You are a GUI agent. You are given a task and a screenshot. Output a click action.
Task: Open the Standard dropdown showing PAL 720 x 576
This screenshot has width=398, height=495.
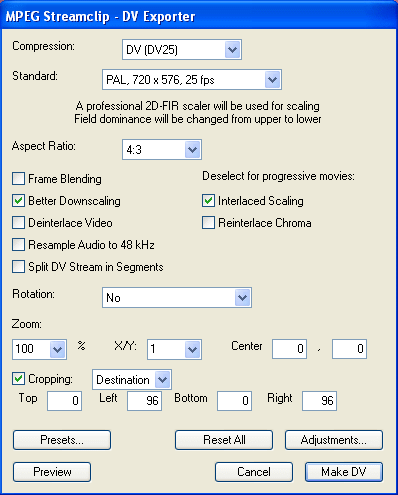coord(192,80)
